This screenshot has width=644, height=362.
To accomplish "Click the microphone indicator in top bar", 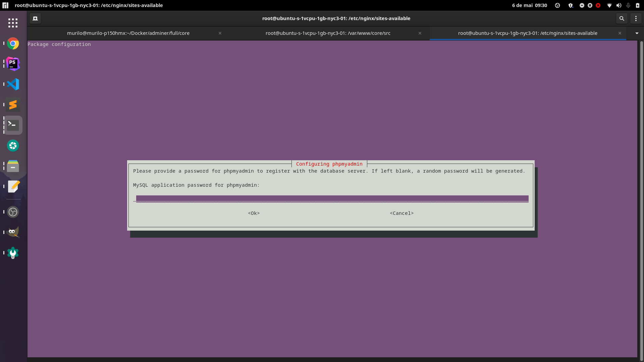I will pyautogui.click(x=628, y=5).
